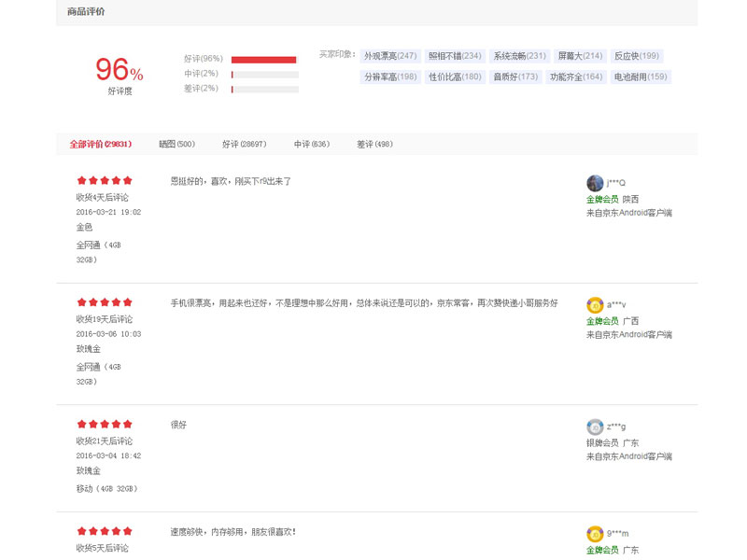Switch to 晒图 (500) tab
Screen dimensions: 747x560
[x=176, y=145]
